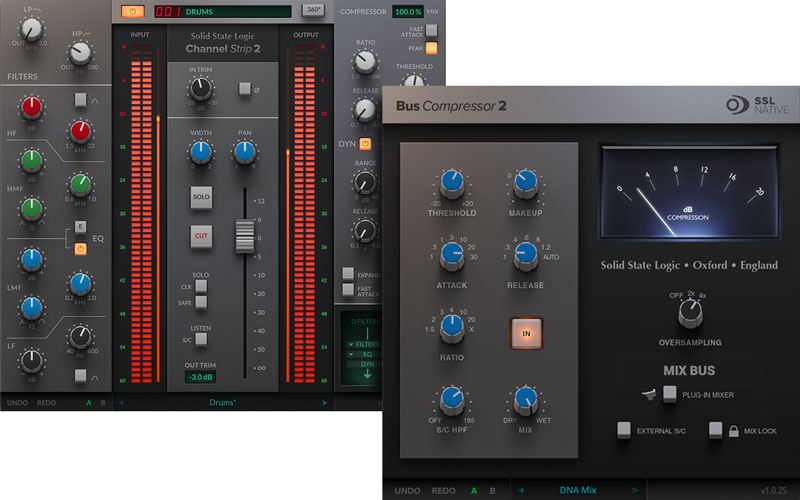Click the blue LMF gain knob
Image resolution: width=800 pixels, height=500 pixels.
pos(32,259)
